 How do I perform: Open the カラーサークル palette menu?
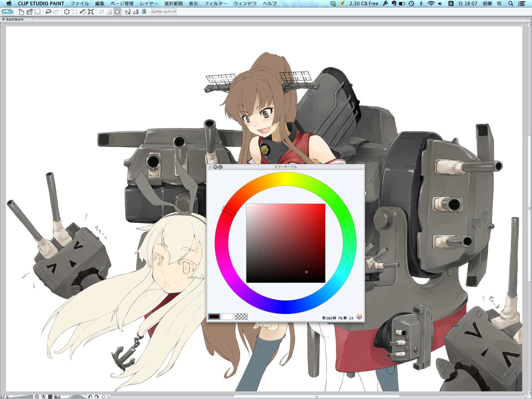click(x=210, y=167)
